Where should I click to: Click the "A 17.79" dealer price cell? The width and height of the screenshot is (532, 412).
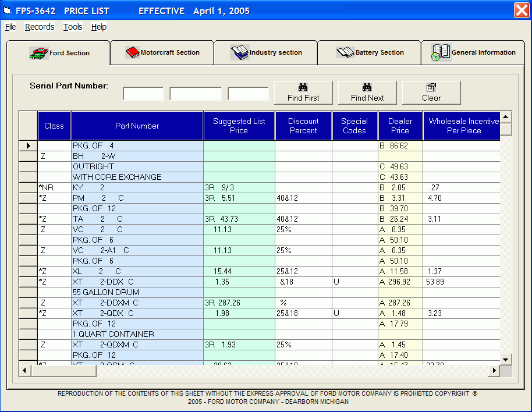[x=400, y=324]
